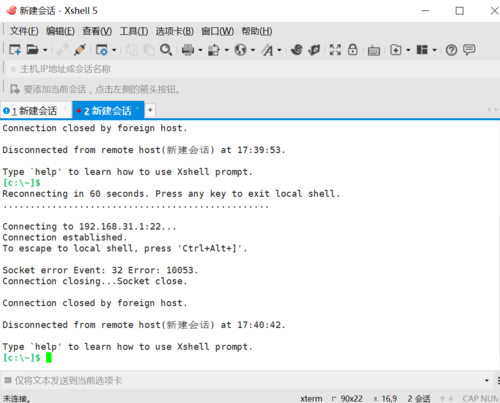Open the keyboard mapping icon
Screen dimensions: 500x403
click(374, 51)
